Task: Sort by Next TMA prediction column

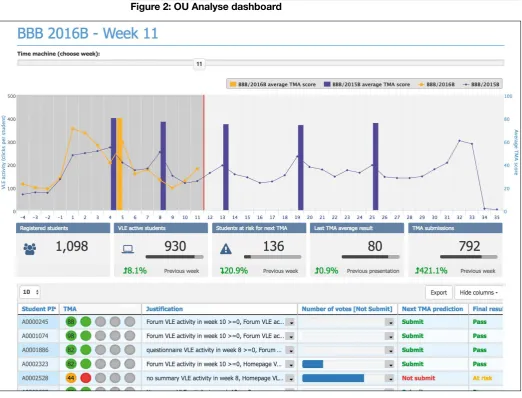Action: pos(432,309)
